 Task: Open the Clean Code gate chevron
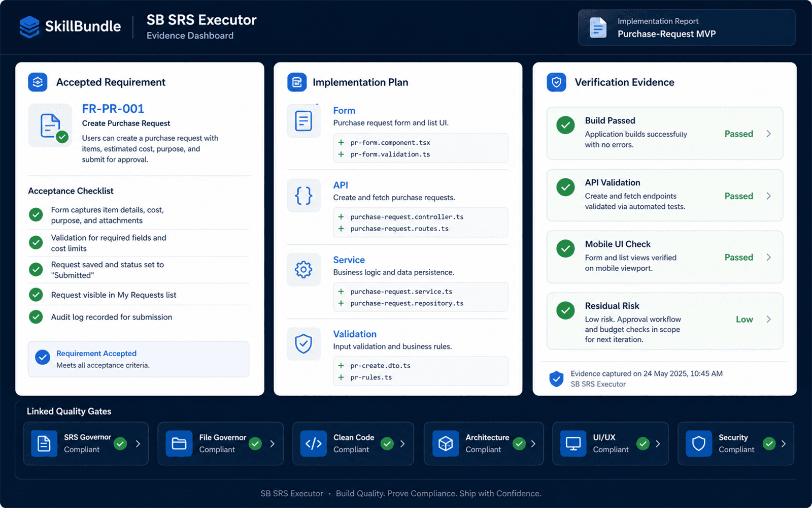402,443
